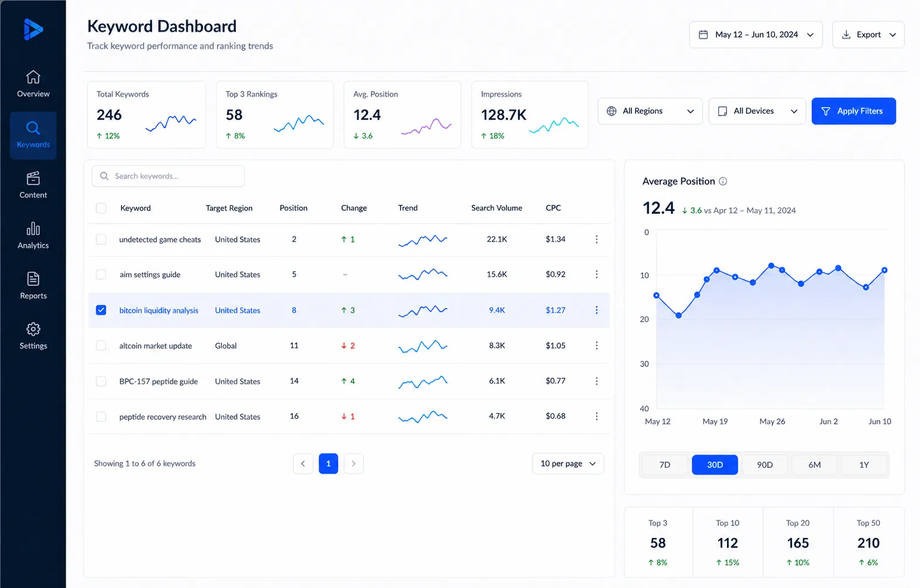Screen dimensions: 920x588
Task: Switch chart range to 90D
Action: click(x=765, y=465)
